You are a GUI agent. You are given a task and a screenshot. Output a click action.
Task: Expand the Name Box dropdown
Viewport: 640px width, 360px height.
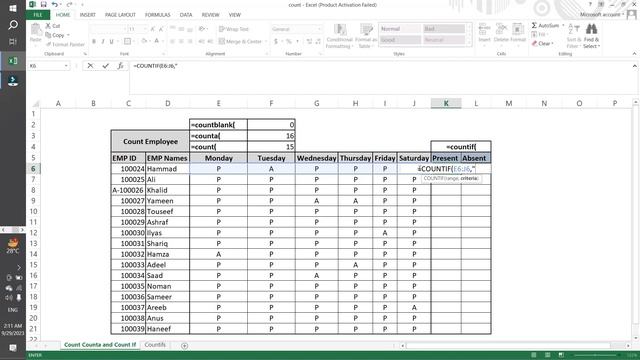[66, 66]
